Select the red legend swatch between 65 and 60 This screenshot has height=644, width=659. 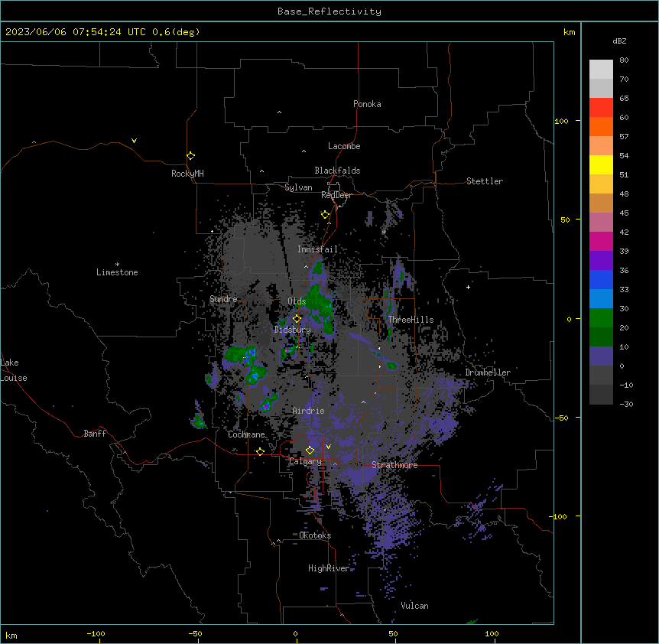pos(601,108)
